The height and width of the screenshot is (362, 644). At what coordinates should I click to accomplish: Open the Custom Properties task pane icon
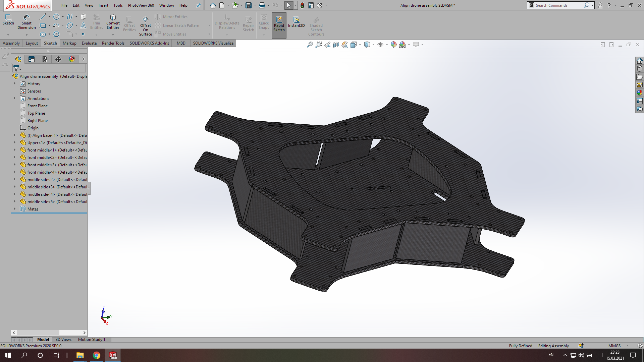(639, 101)
